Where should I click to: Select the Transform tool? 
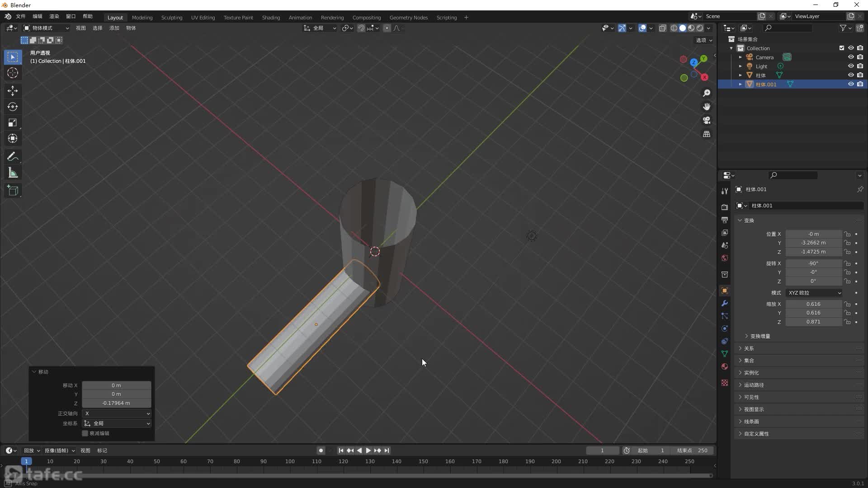13,138
